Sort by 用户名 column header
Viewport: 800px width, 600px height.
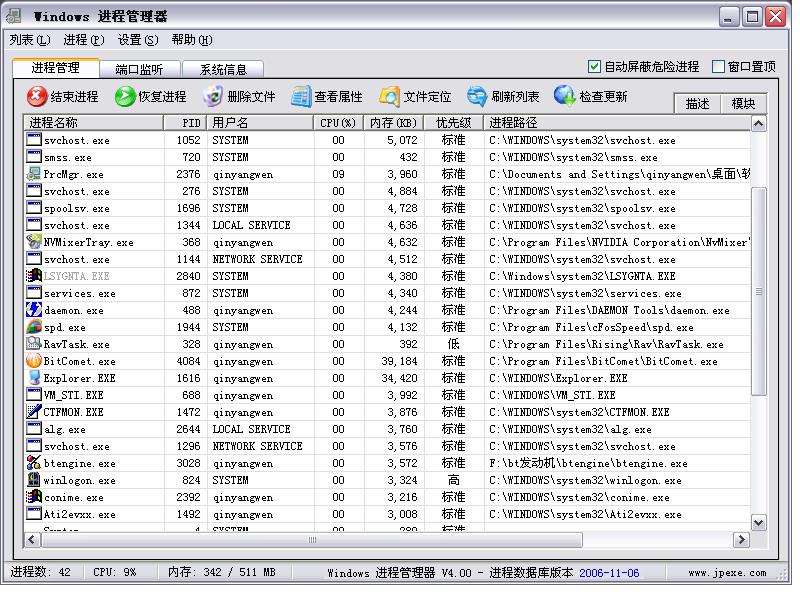tap(260, 122)
